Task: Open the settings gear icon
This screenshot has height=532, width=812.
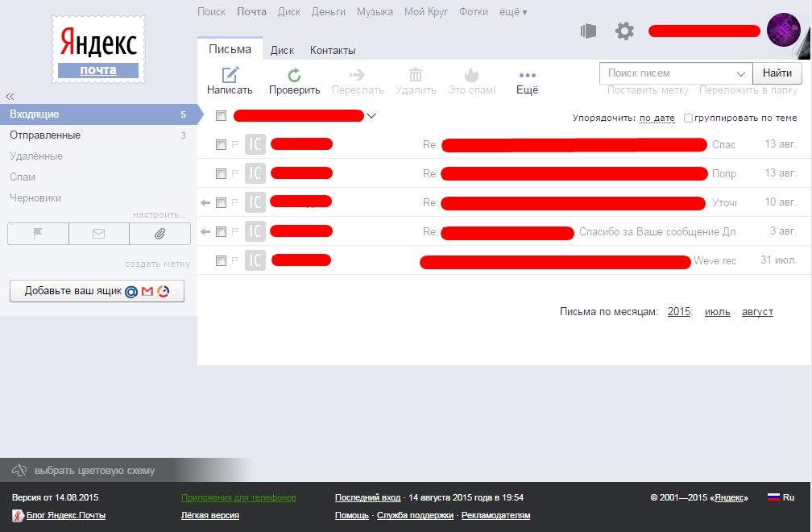Action: (x=624, y=31)
